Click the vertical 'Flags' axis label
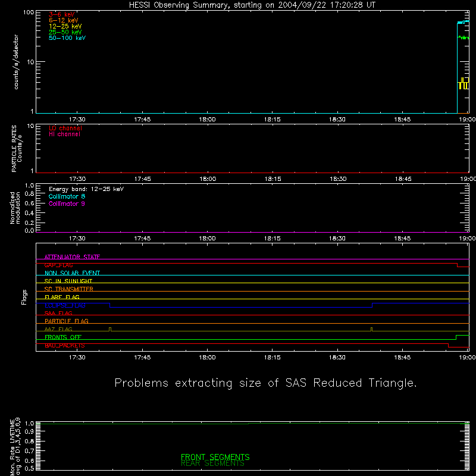This screenshot has width=476, height=476. pos(24,297)
